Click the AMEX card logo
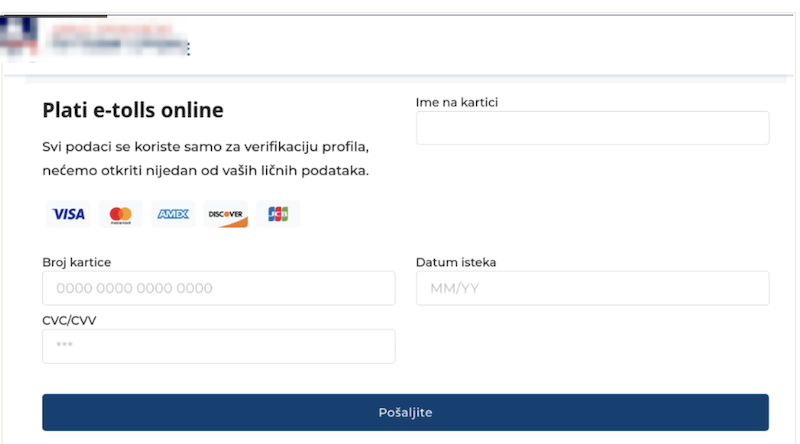This screenshot has height=444, width=800. pyautogui.click(x=173, y=214)
